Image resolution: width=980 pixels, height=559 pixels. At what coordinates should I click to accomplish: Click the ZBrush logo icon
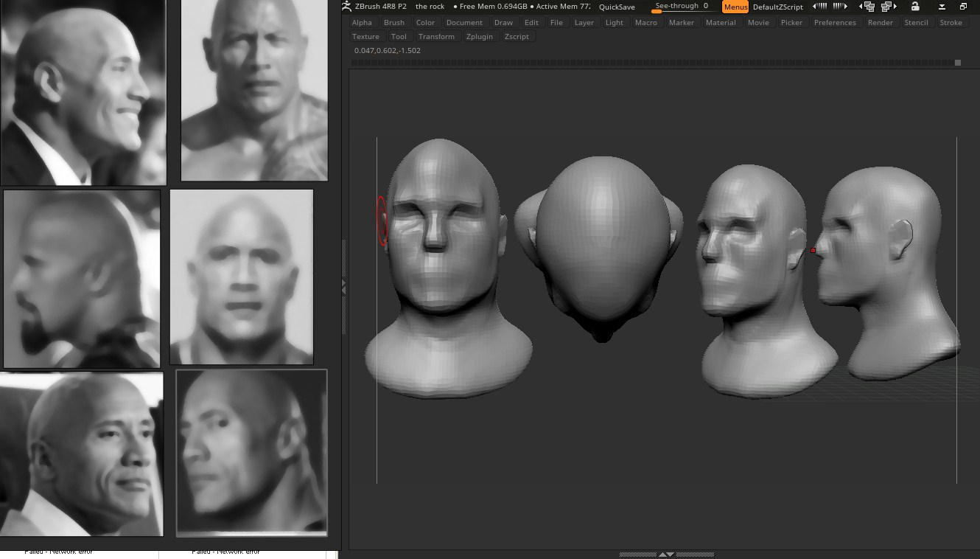pos(346,6)
